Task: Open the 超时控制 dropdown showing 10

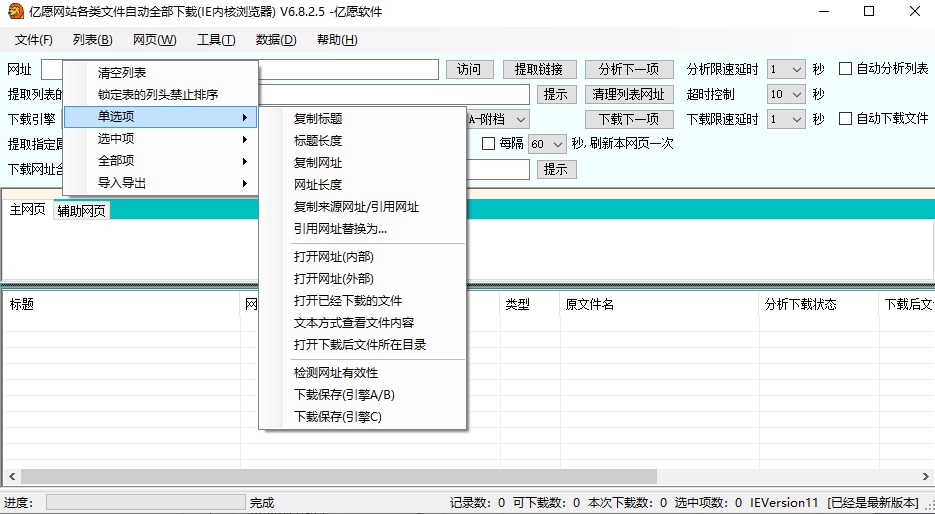Action: point(786,94)
